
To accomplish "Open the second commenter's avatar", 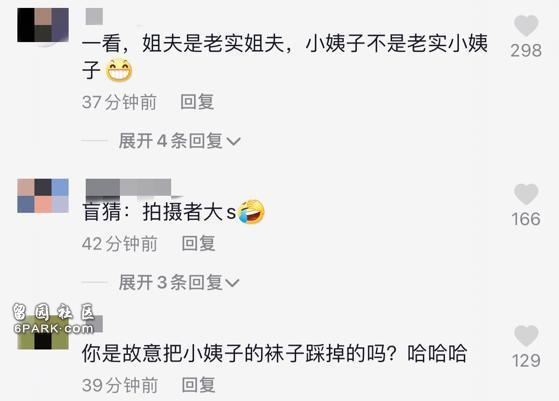I will click(43, 196).
